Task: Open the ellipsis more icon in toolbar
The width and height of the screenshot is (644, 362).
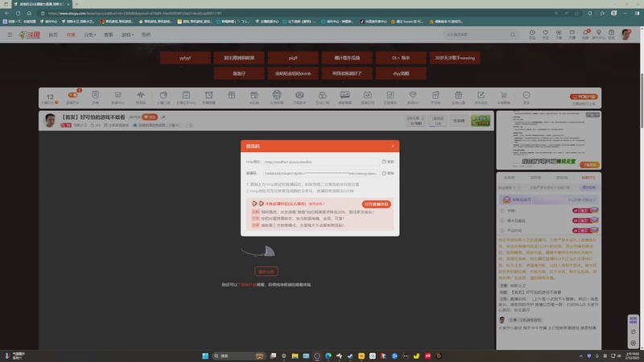Action: point(526,95)
